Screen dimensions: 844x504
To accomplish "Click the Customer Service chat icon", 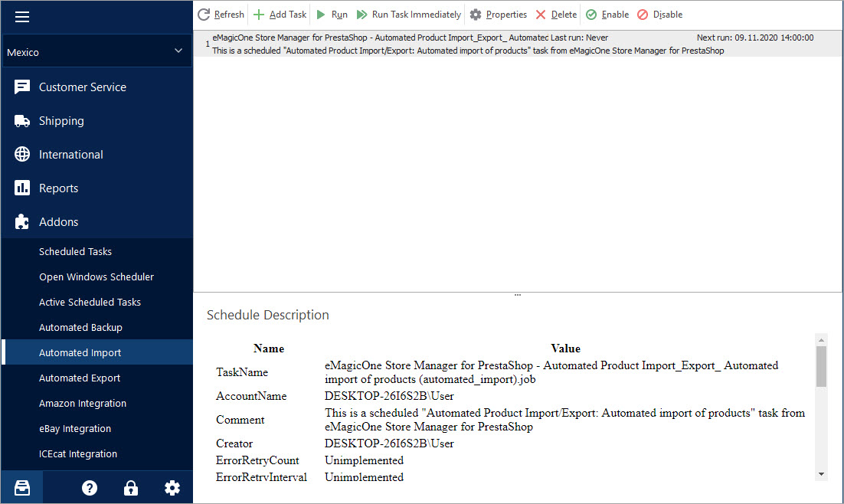I will coord(22,87).
